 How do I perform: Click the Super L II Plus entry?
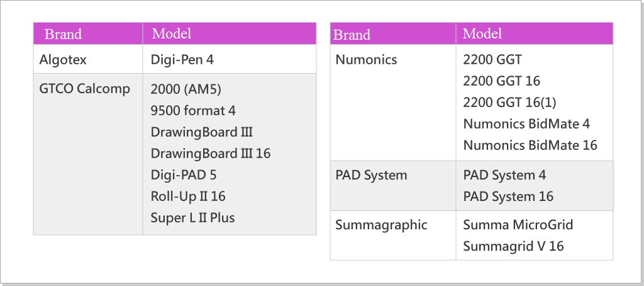pyautogui.click(x=192, y=218)
